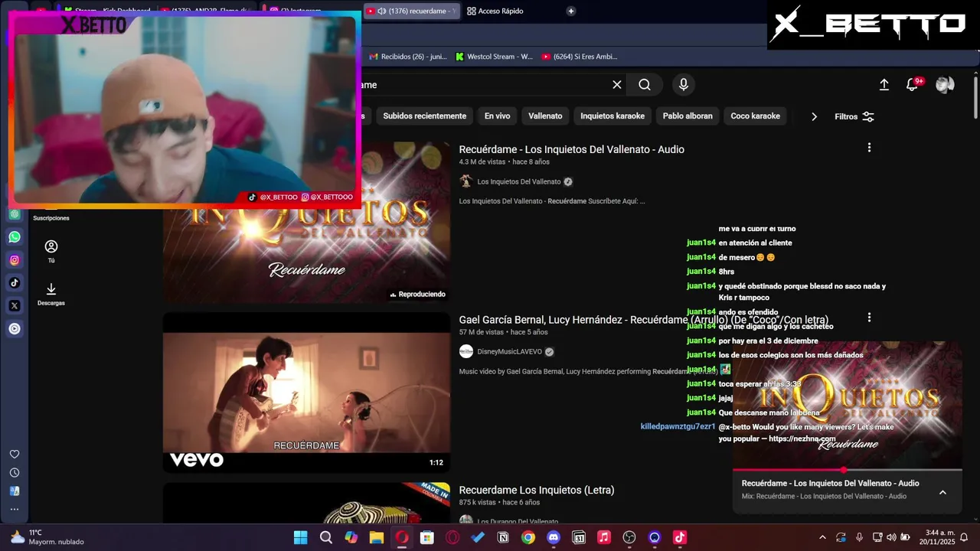Open Windows notification bell in tray
Image resolution: width=980 pixels, height=551 pixels.
click(x=964, y=537)
